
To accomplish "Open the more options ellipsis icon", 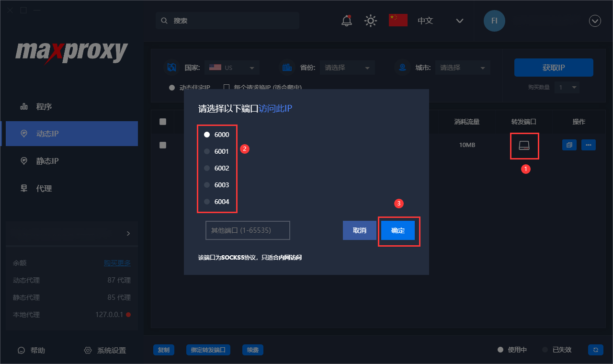I will pyautogui.click(x=589, y=145).
